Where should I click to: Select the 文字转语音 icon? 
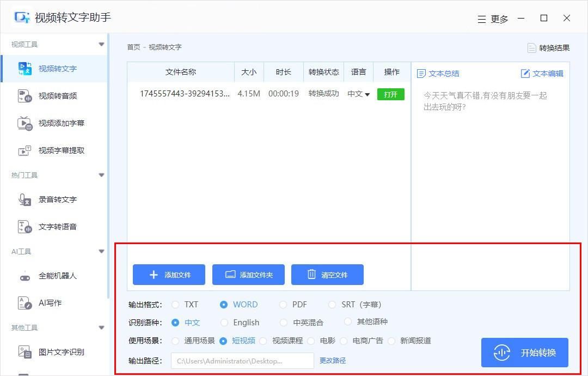tap(25, 227)
